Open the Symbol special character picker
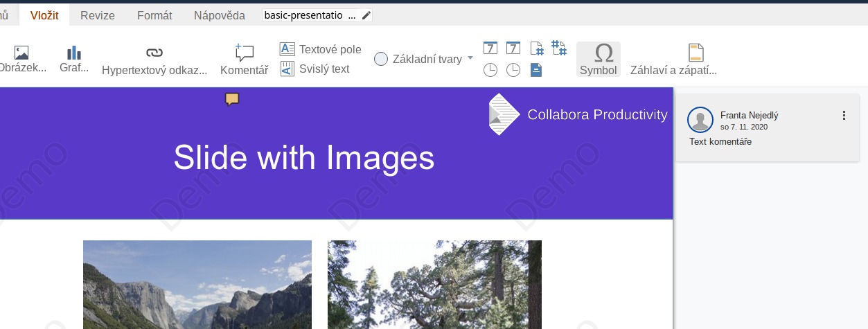 [x=599, y=60]
